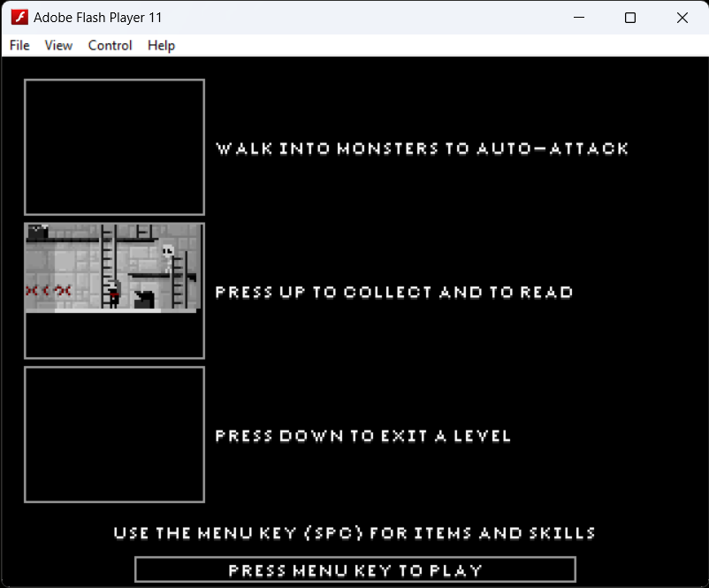Click the empty exit-level tutorial preview box
709x588 pixels.
[x=114, y=434]
